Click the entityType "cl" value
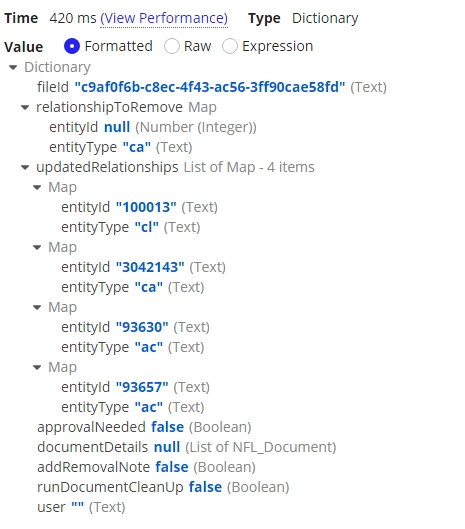Screen dimensions: 465x529 point(146,227)
